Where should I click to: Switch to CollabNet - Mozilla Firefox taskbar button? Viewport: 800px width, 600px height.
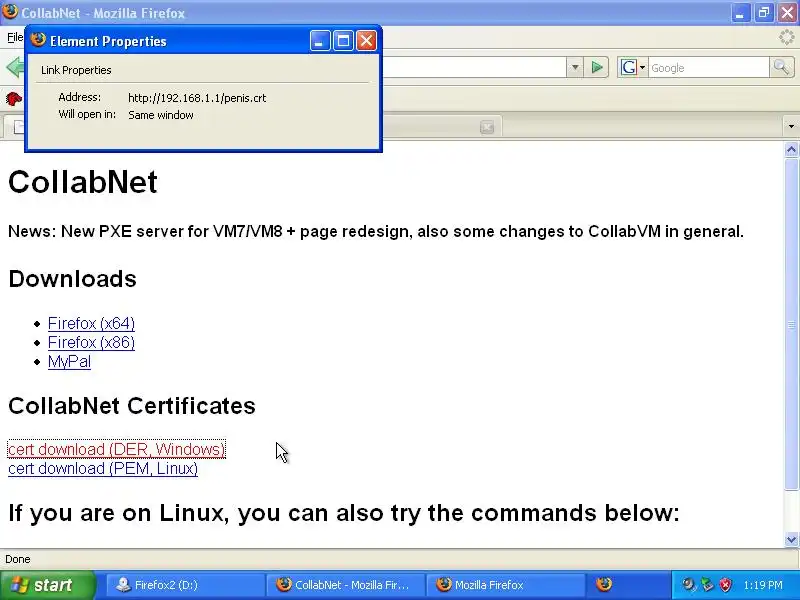[x=345, y=585]
